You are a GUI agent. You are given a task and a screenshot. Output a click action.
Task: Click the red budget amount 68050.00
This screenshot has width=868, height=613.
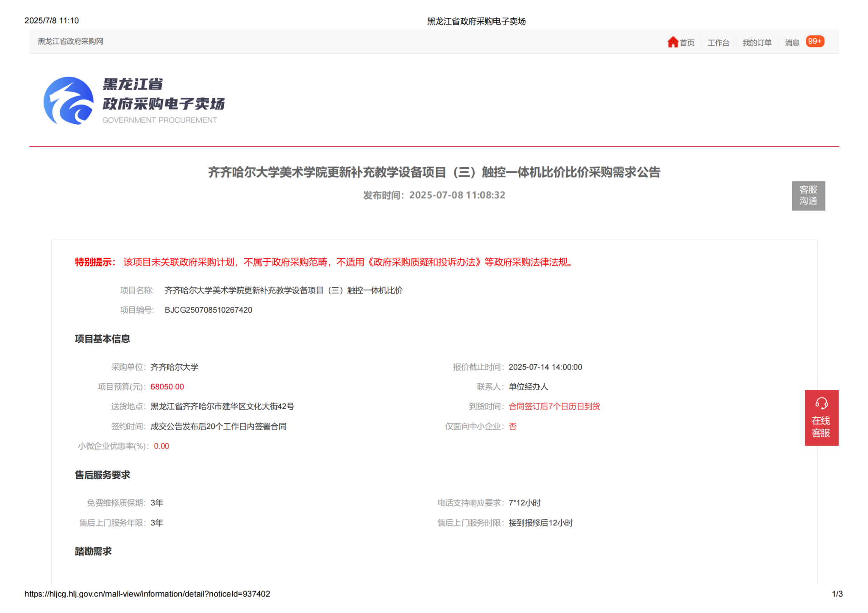167,387
